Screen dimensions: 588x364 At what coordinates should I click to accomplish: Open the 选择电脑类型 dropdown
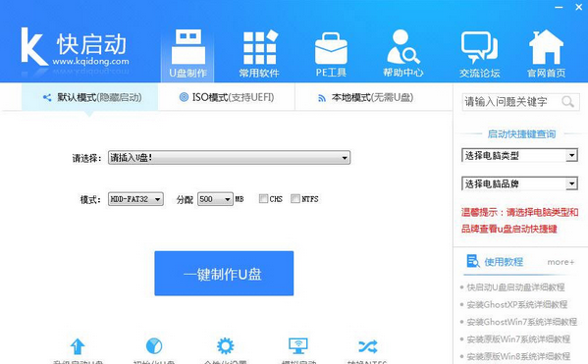coord(519,155)
